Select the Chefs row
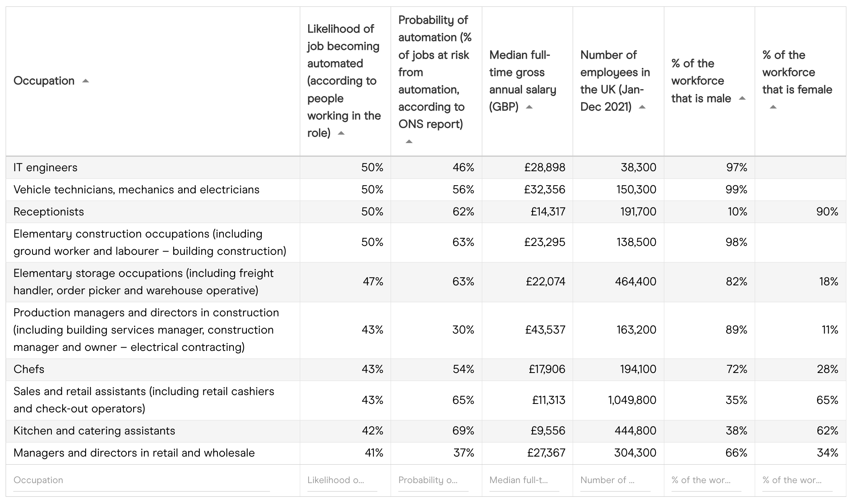The height and width of the screenshot is (504, 856). tap(29, 369)
